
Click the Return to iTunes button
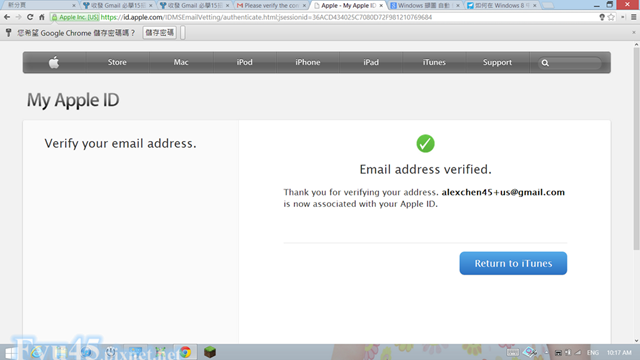(x=513, y=263)
